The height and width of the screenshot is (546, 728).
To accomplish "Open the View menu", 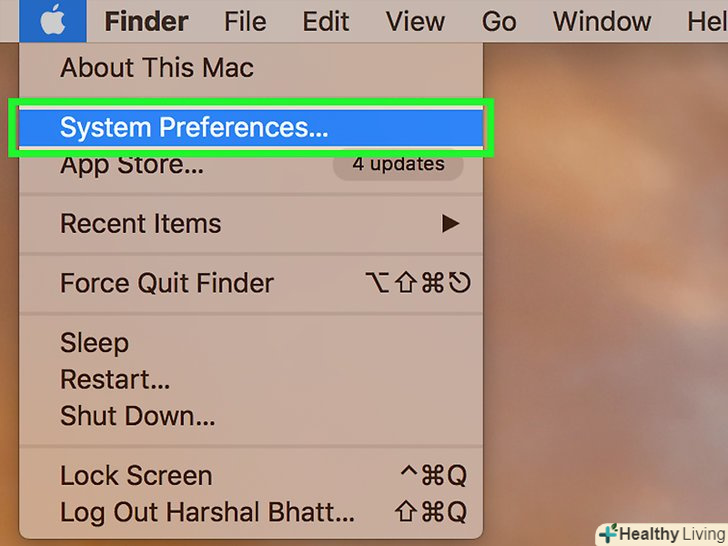I will 415,21.
